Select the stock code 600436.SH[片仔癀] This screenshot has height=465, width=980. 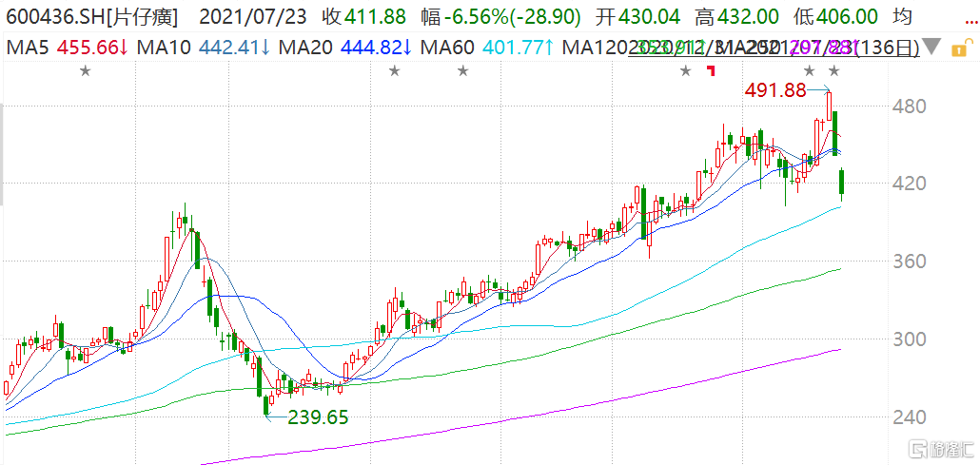91,17
